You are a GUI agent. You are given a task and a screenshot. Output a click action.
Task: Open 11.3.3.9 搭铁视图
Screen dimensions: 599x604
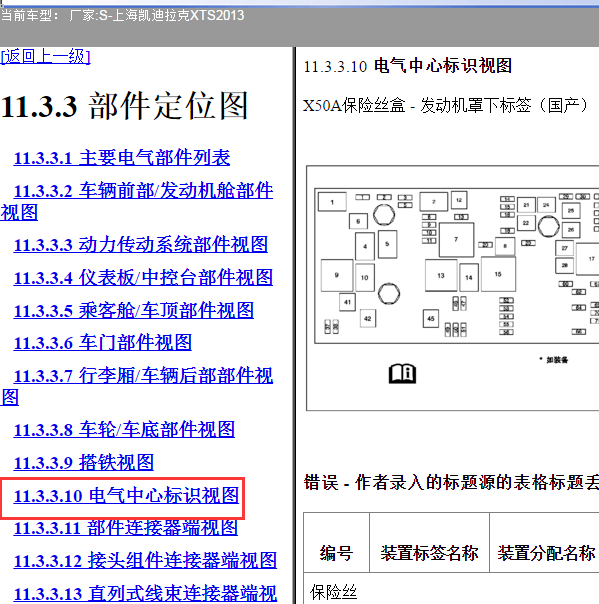pos(84,462)
